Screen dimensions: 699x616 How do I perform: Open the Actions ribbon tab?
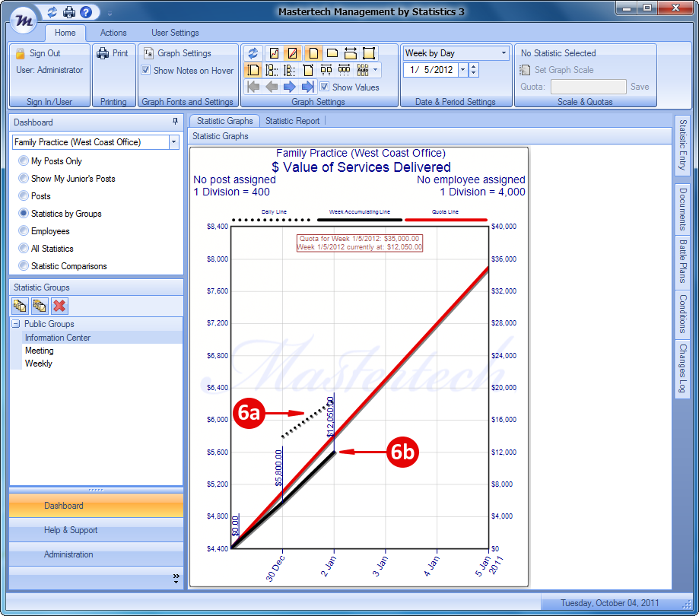coord(113,33)
